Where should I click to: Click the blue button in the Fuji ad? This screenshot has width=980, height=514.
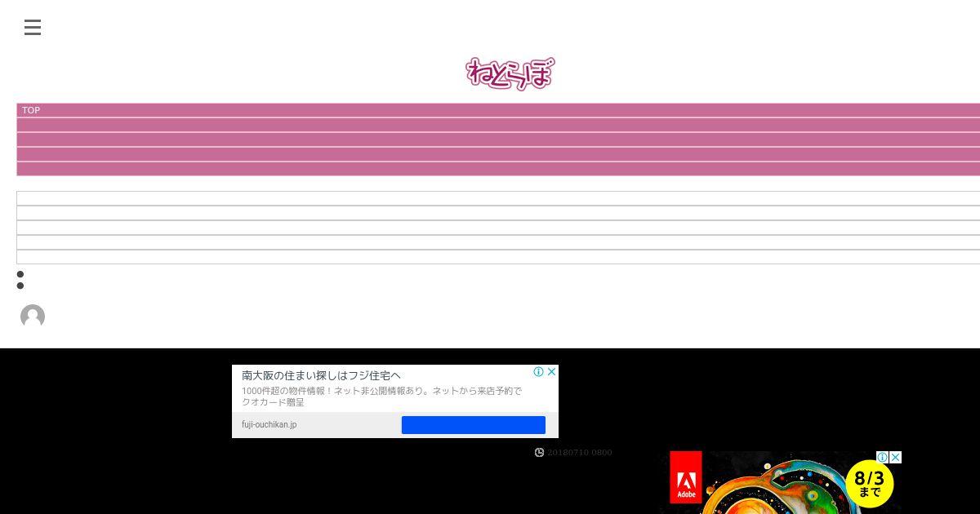point(474,425)
